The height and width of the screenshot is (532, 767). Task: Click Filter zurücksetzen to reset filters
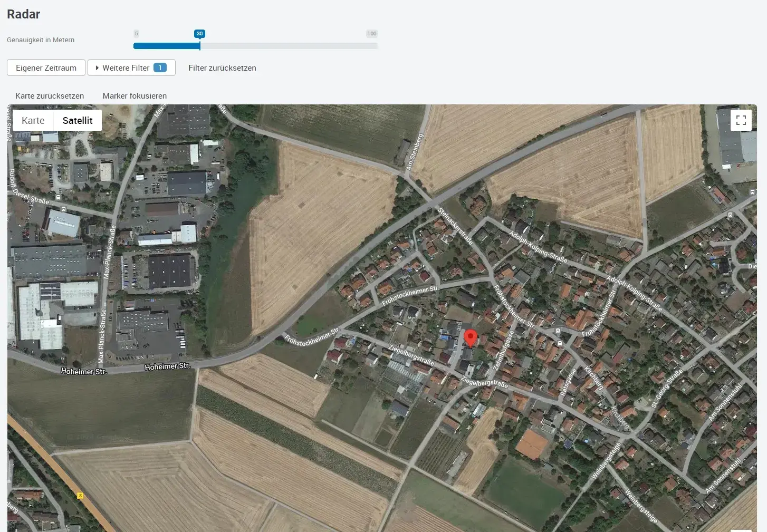[x=222, y=67]
